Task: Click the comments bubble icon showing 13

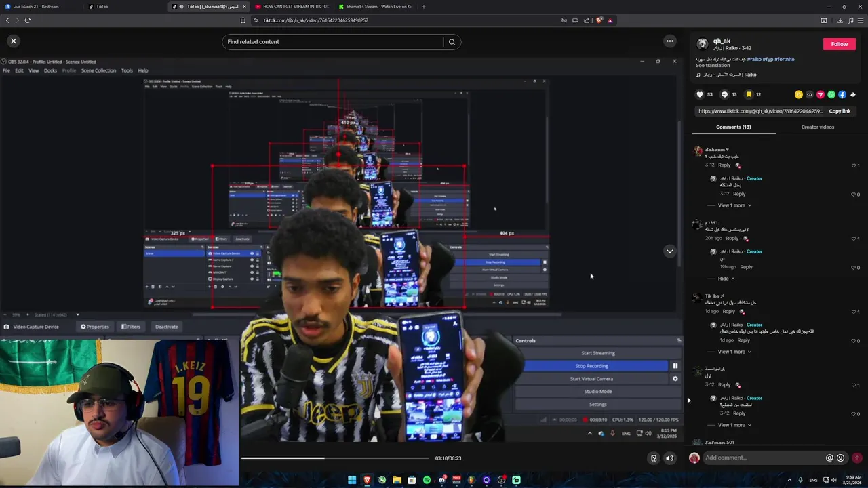Action: point(724,95)
